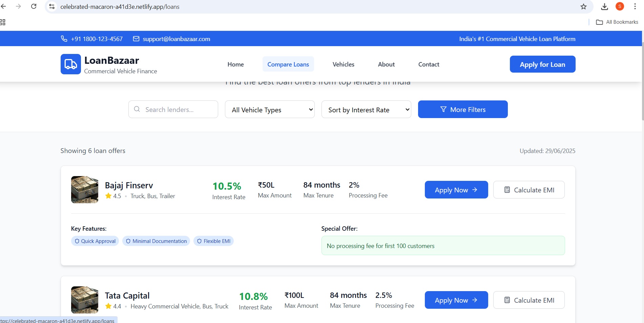
Task: Open All Bookmarks folder
Action: [x=617, y=22]
